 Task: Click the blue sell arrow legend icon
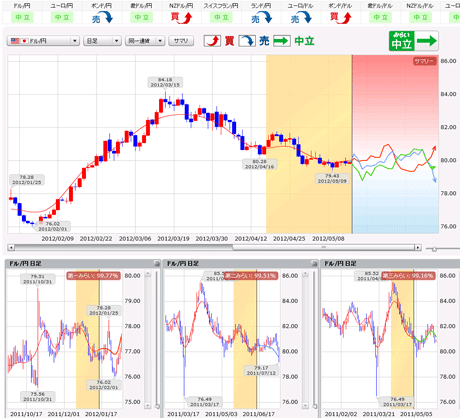(247, 41)
